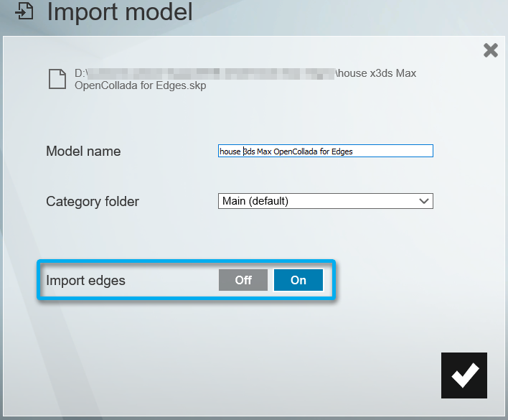
Task: Close the Import model dialog
Action: point(491,50)
